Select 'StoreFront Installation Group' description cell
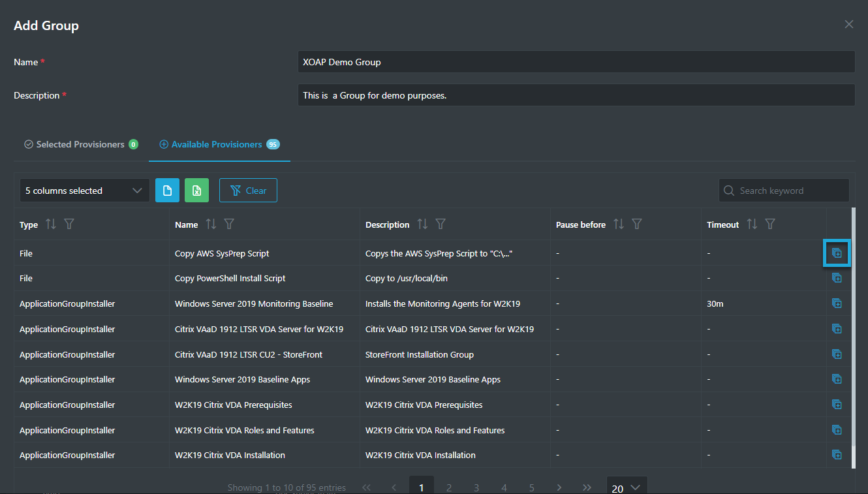Image resolution: width=868 pixels, height=494 pixels. pos(420,354)
